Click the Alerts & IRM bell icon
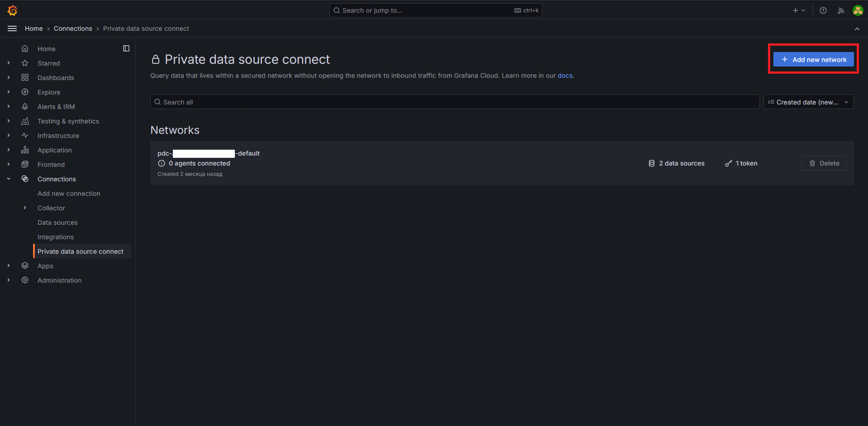This screenshot has height=426, width=868. (x=25, y=106)
